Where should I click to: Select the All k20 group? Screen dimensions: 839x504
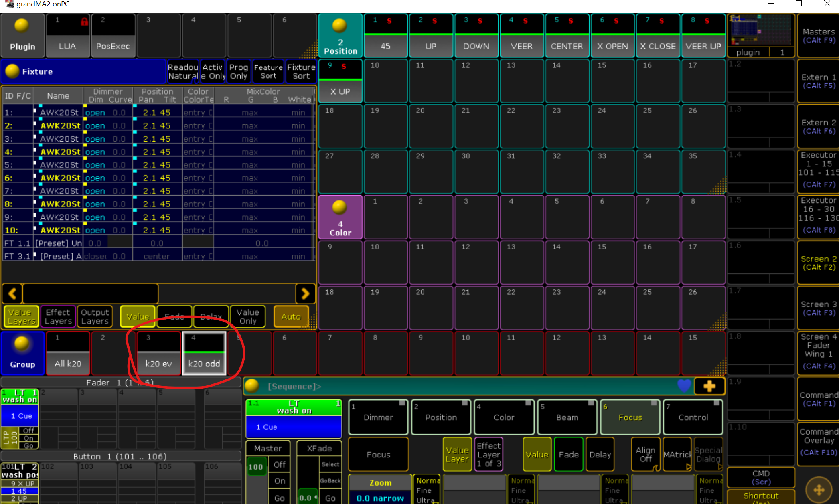[x=68, y=354]
